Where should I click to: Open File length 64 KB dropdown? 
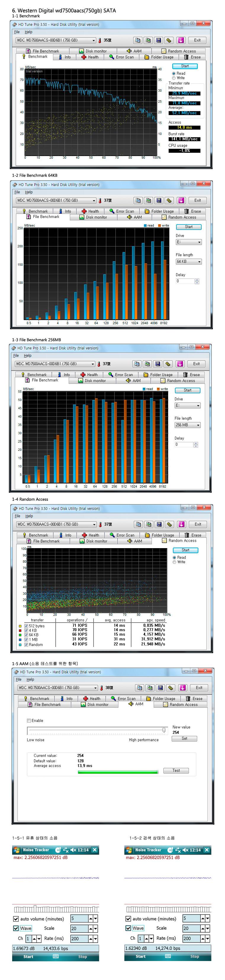point(189,261)
